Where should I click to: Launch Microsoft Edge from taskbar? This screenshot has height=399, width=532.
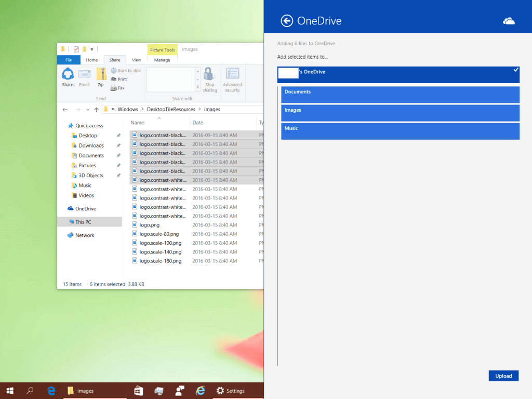click(51, 391)
